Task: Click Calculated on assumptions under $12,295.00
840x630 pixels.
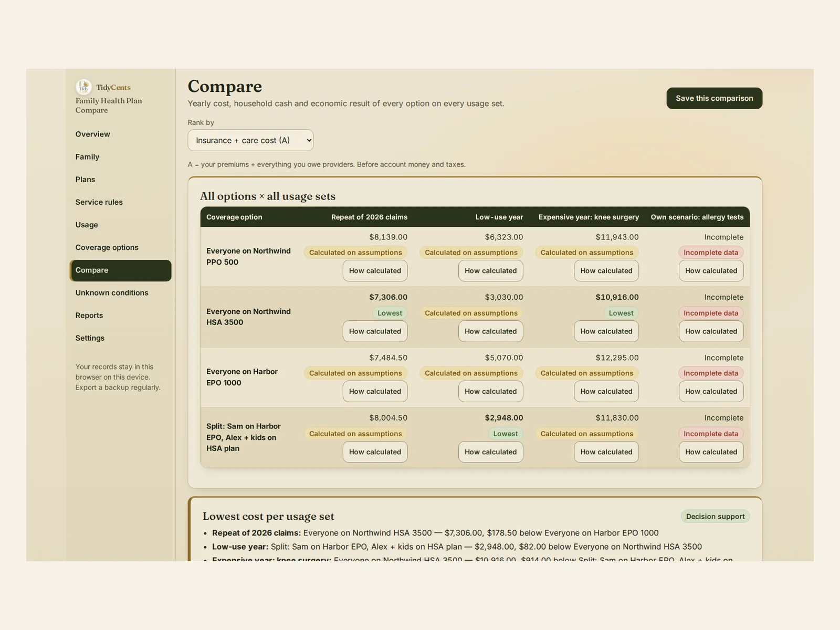Action: point(587,373)
